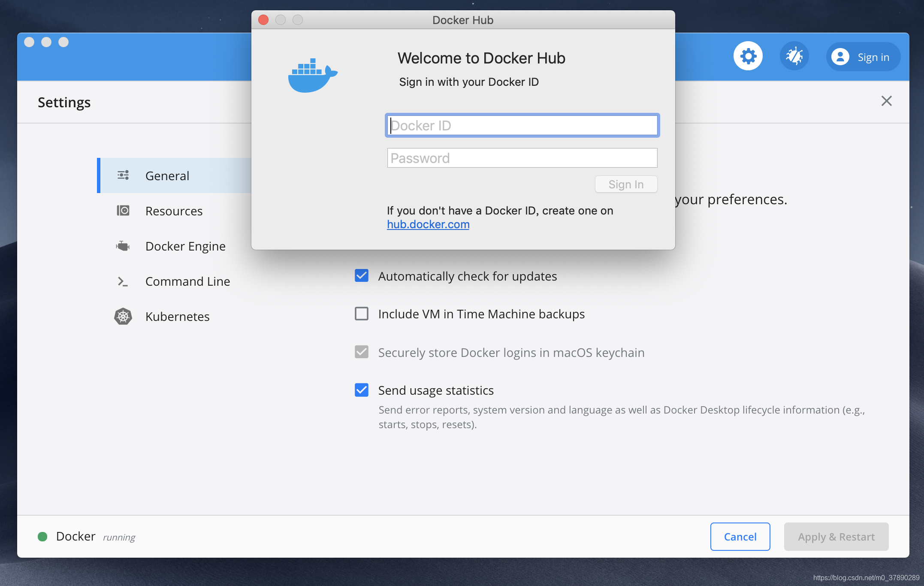Select the Docker Engine sidebar icon
The image size is (924, 586).
123,246
